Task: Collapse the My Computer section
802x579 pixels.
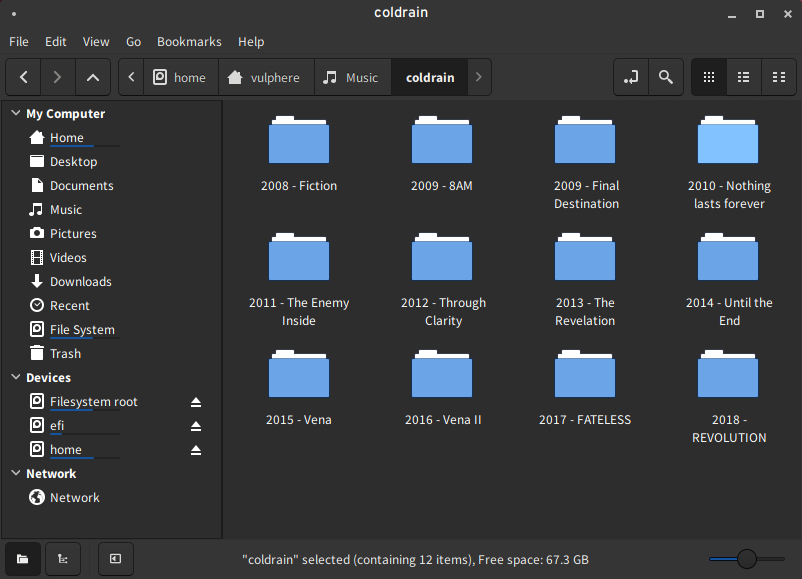Action: [15, 114]
